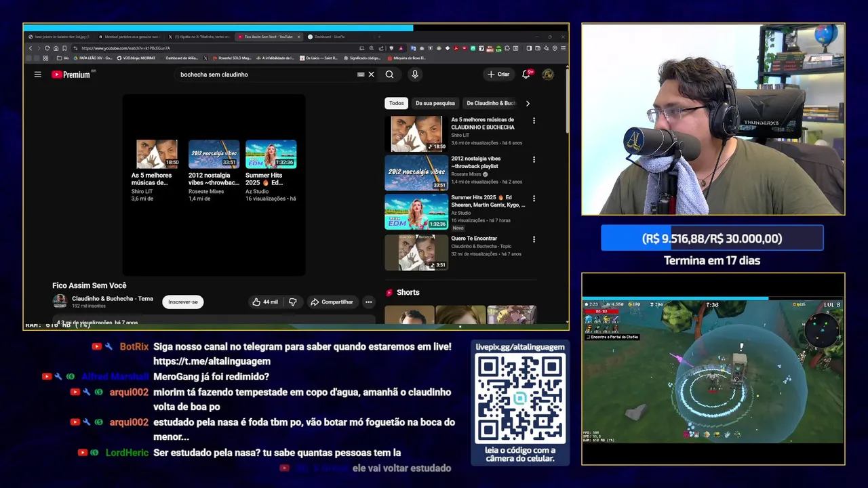868x488 pixels.
Task: Select the De Claudinho & Buchecha chip
Action: click(491, 103)
